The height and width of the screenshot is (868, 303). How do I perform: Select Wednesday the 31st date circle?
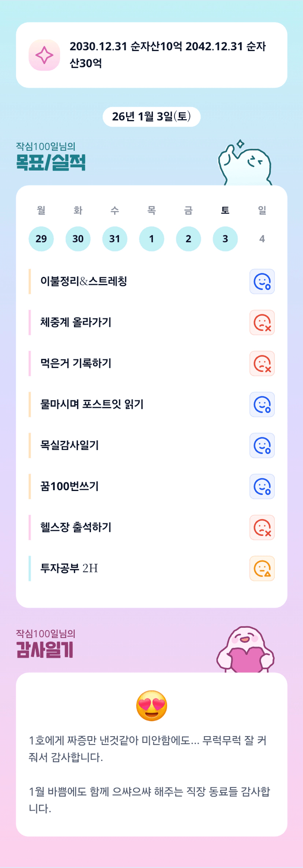tap(115, 239)
